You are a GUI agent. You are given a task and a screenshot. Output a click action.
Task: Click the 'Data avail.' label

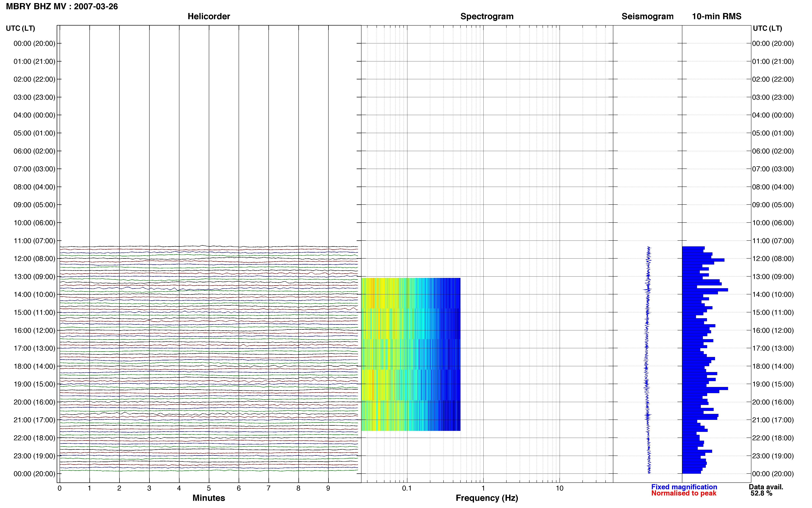(766, 487)
